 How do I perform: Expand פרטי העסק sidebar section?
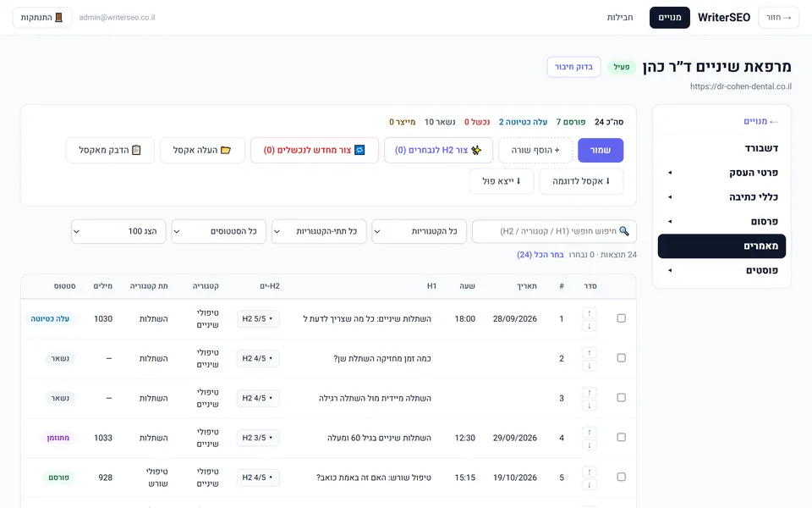(x=721, y=173)
